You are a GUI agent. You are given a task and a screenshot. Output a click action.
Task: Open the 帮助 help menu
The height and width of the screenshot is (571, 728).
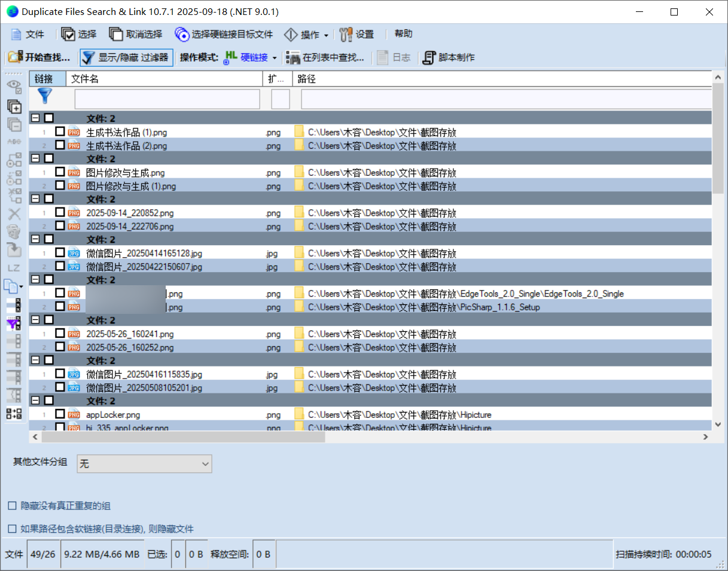[x=403, y=34]
